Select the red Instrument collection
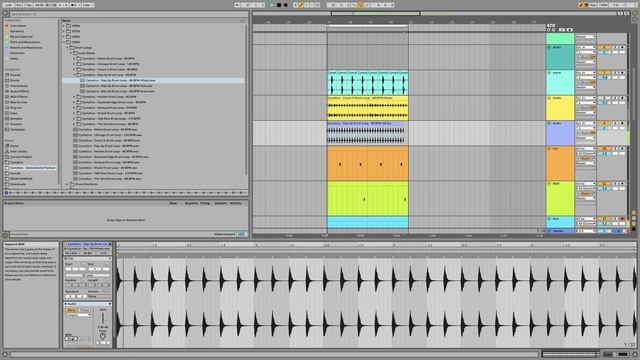Screen dimensions: 640x360 (18, 26)
